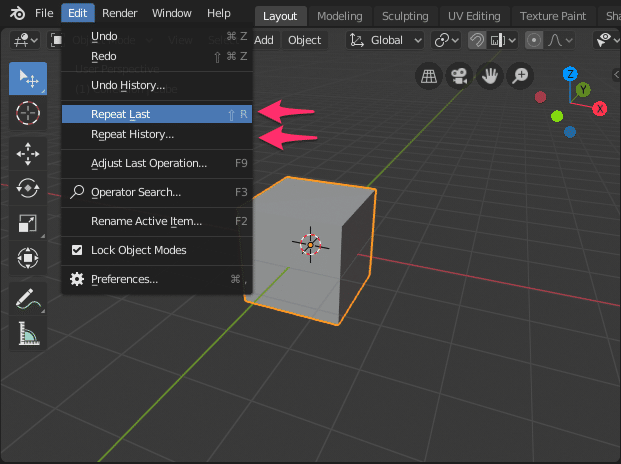Choose Operator Search entry
Screen dimensions: 621x464
[157, 192]
